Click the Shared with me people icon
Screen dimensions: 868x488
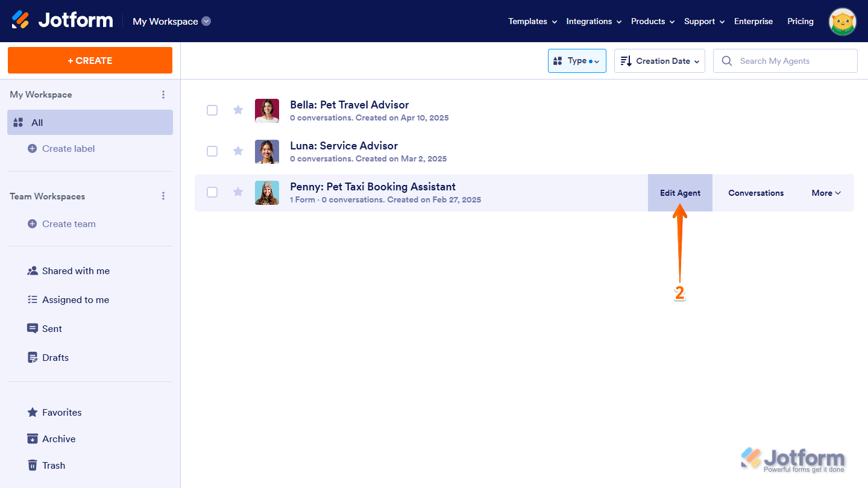33,271
